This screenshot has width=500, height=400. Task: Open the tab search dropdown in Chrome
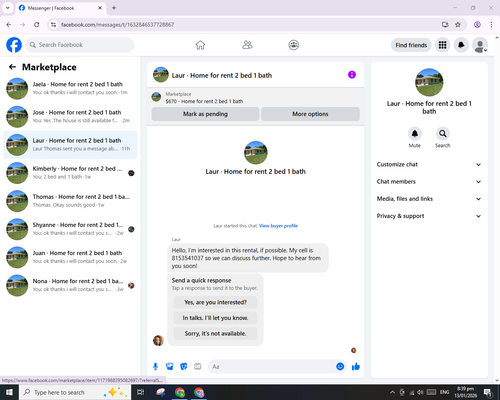8,8
